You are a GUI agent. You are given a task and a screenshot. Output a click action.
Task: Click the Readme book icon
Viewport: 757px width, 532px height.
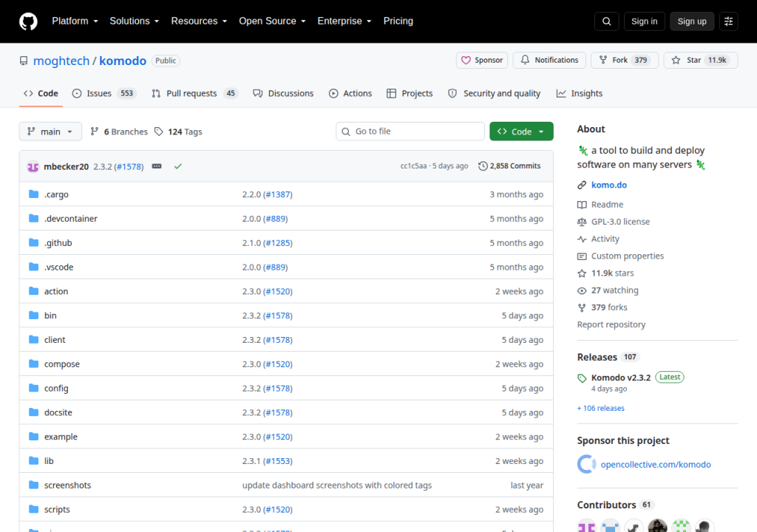tap(582, 205)
